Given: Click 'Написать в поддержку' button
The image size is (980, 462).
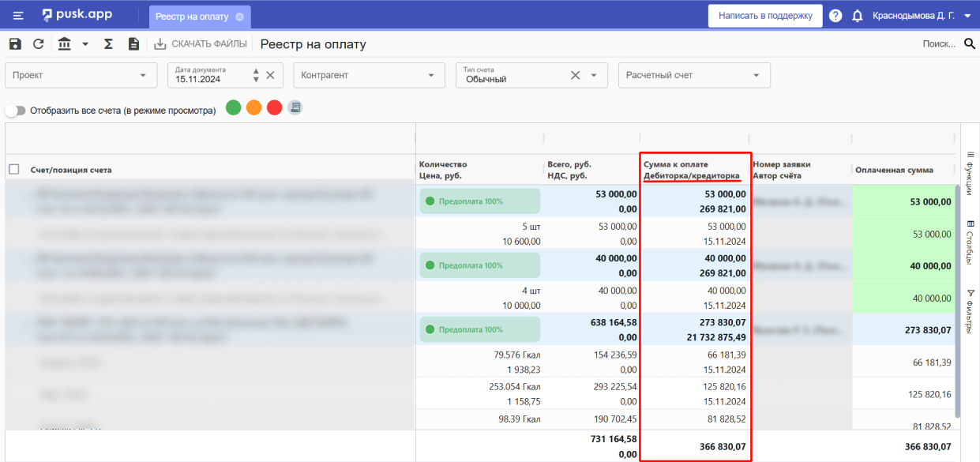Looking at the screenshot, I should pyautogui.click(x=764, y=16).
